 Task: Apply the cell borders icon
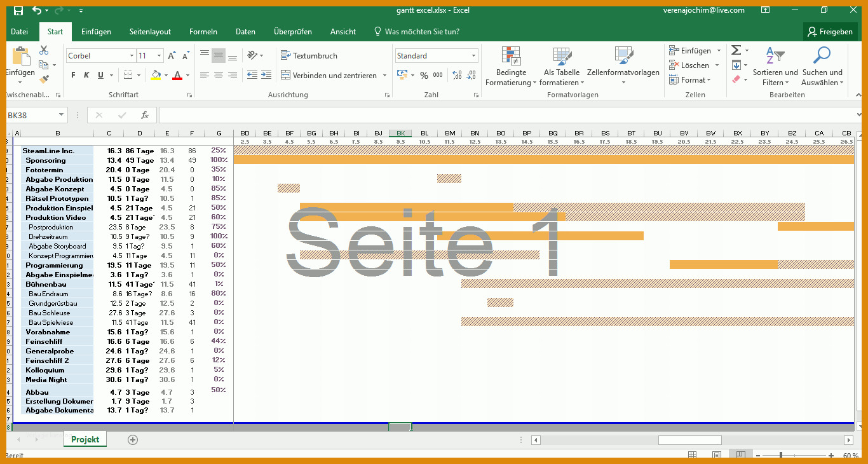coord(128,75)
